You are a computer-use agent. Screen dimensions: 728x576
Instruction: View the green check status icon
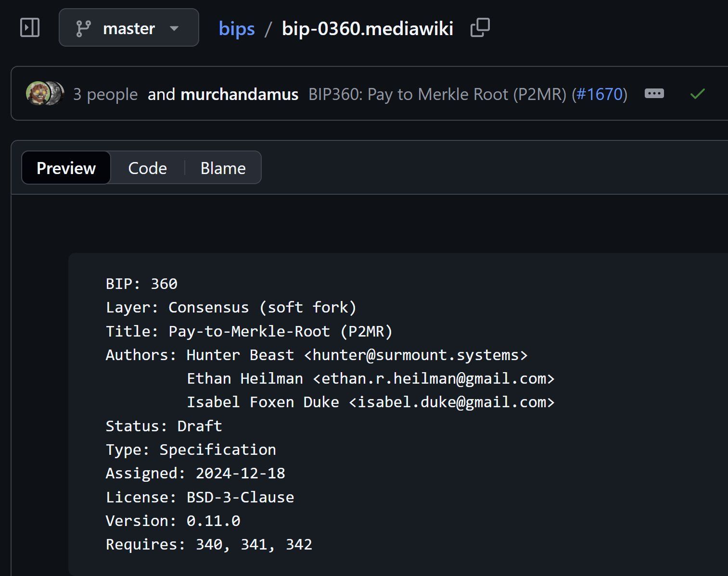pos(697,94)
